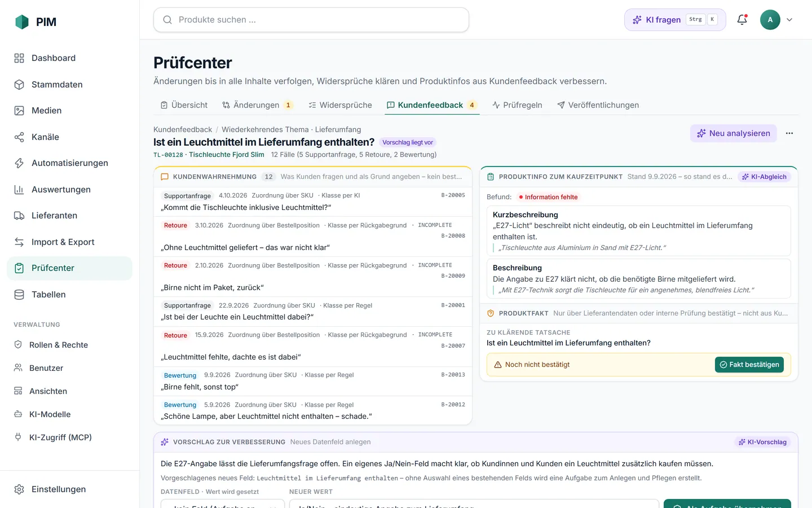812x508 pixels.
Task: Click the count badge 12 in Kundenwahrnehmung header
Action: tap(269, 177)
